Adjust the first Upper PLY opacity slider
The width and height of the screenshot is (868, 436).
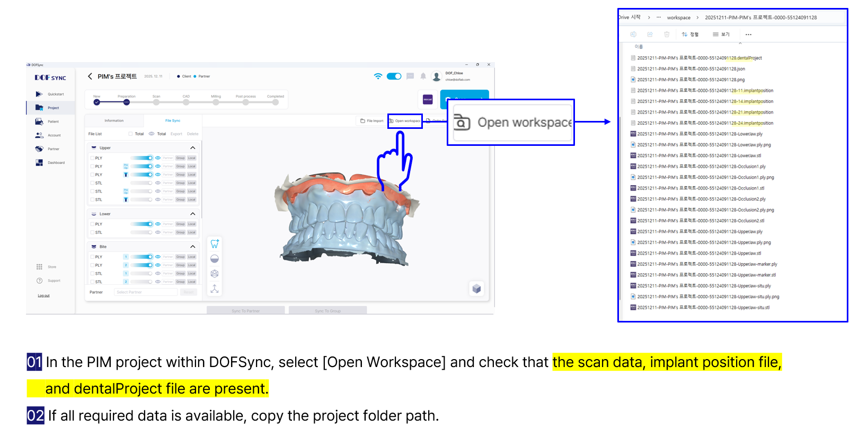pos(141,158)
